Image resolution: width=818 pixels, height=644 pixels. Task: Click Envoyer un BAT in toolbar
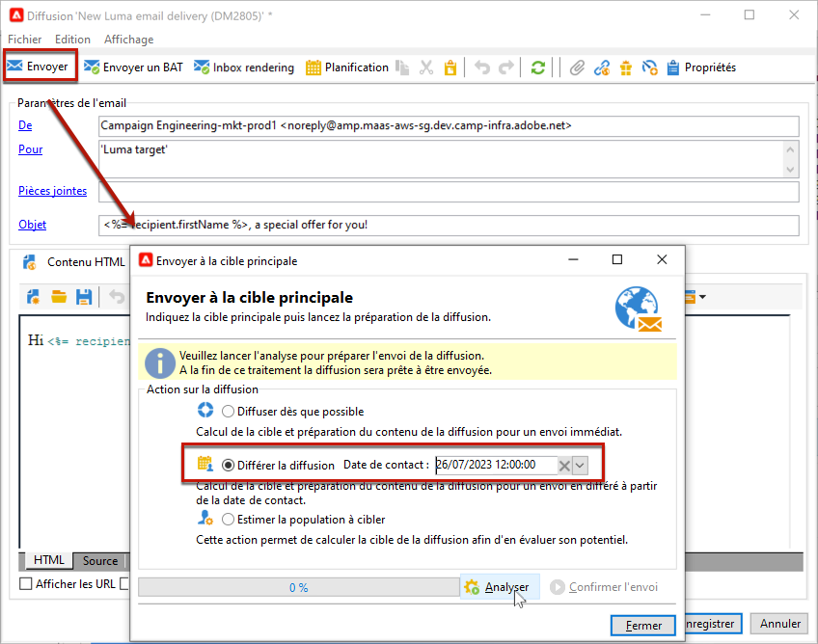point(133,67)
